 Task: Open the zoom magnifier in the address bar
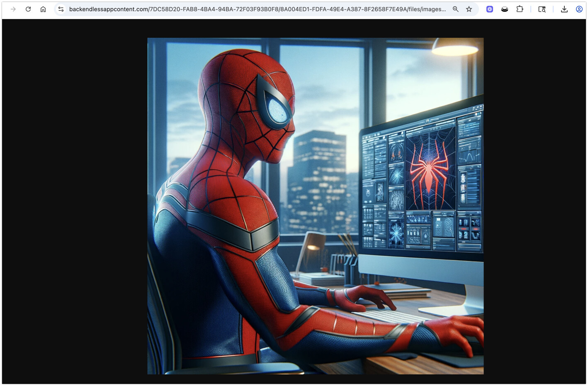(456, 9)
